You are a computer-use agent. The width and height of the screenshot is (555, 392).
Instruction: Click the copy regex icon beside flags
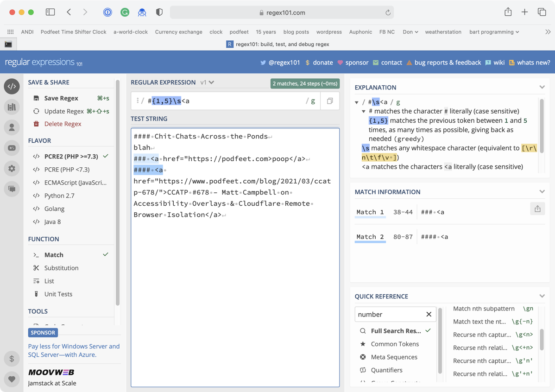click(330, 101)
